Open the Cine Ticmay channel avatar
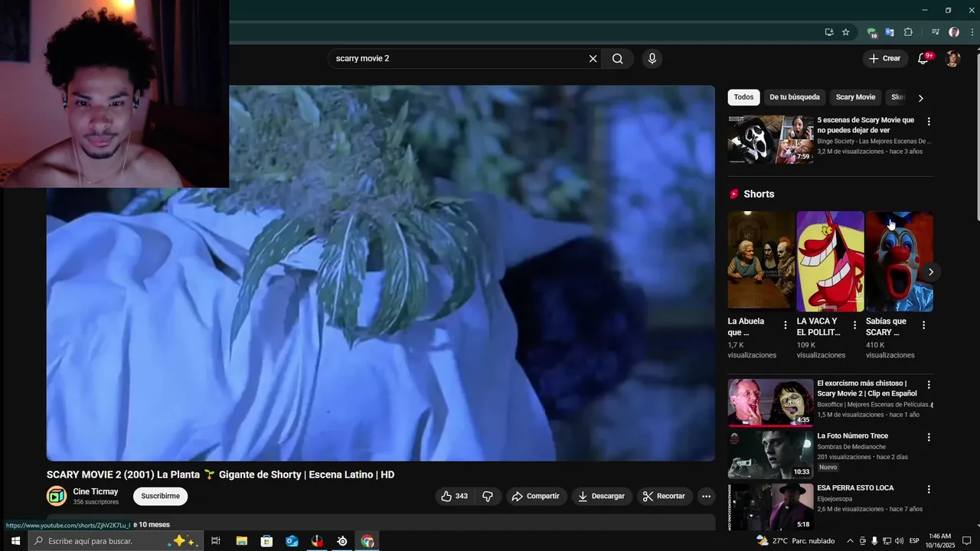This screenshot has width=980, height=551. [57, 496]
